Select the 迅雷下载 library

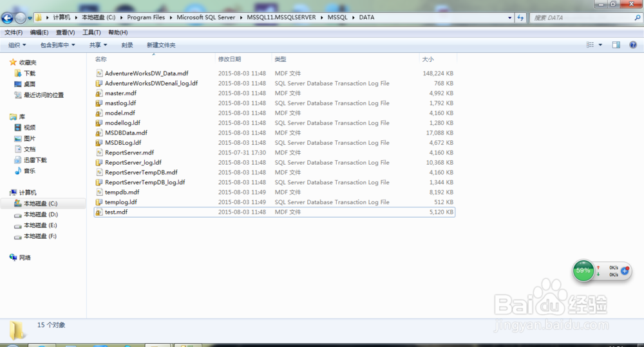[35, 160]
